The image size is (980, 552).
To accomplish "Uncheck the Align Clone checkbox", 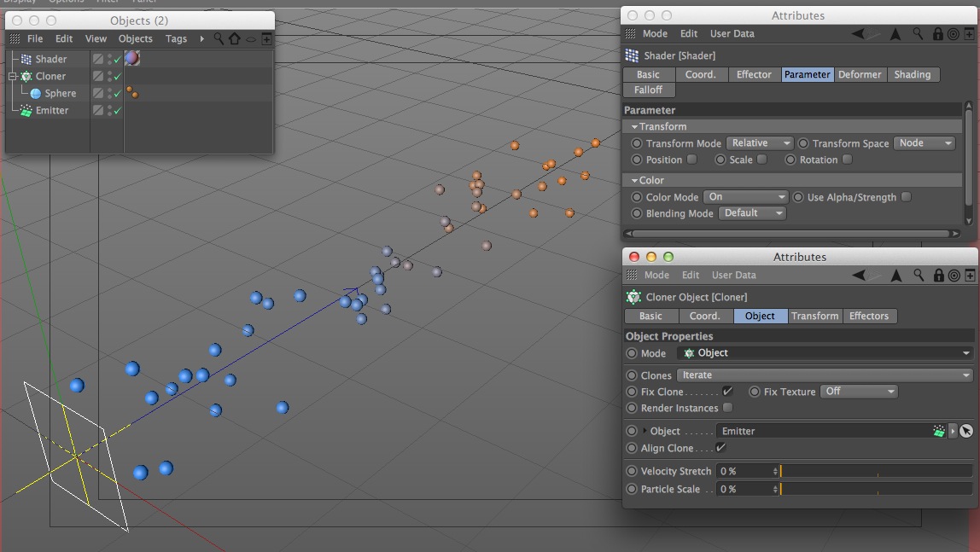I will [x=720, y=447].
